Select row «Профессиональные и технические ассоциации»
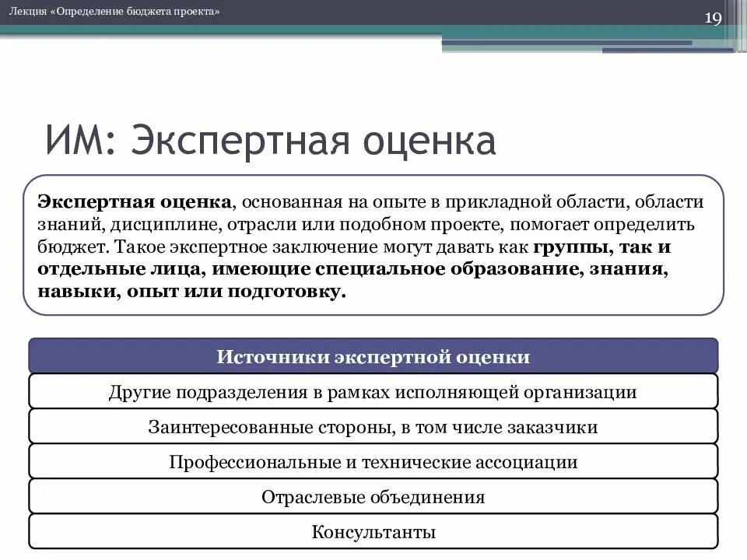747x560 pixels. tap(373, 461)
